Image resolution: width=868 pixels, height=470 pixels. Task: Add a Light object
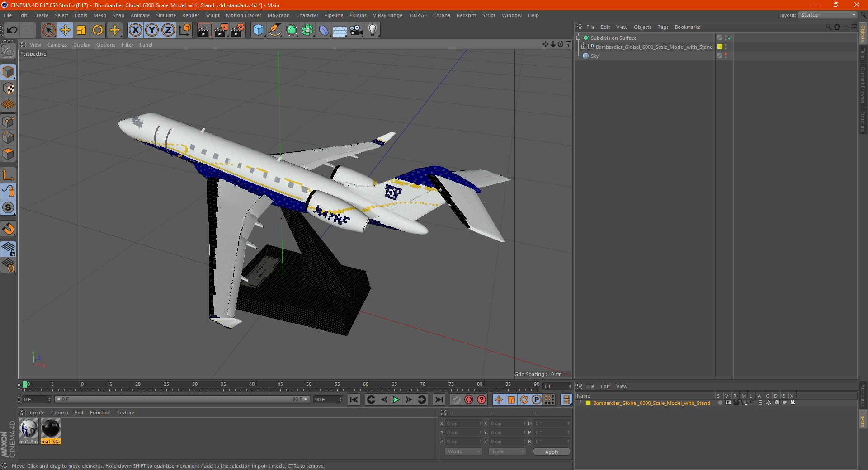coord(373,30)
